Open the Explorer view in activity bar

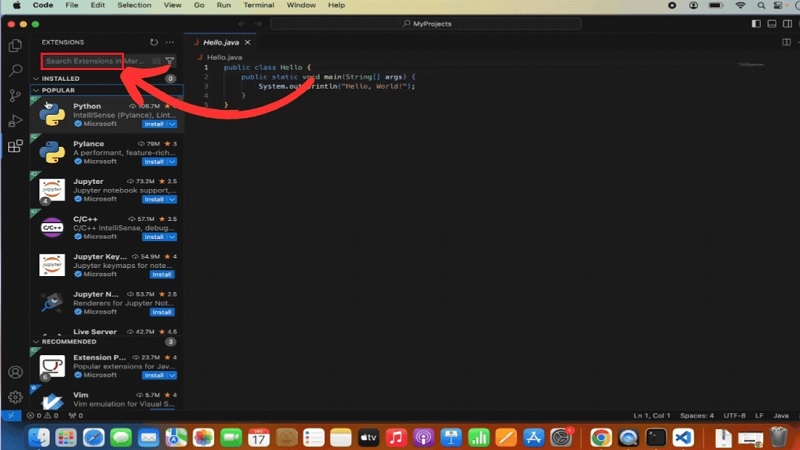tap(15, 45)
